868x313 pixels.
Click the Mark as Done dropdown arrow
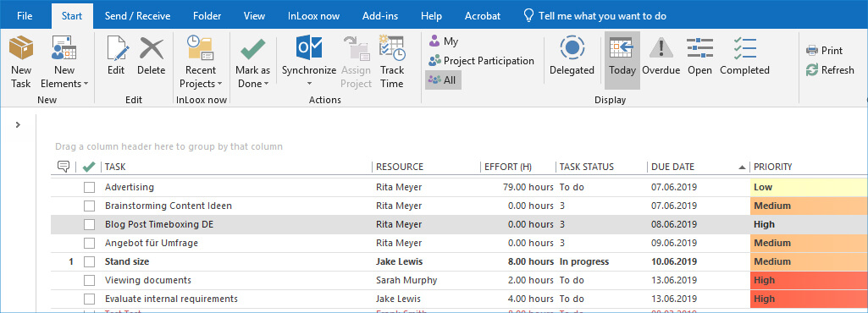(266, 84)
